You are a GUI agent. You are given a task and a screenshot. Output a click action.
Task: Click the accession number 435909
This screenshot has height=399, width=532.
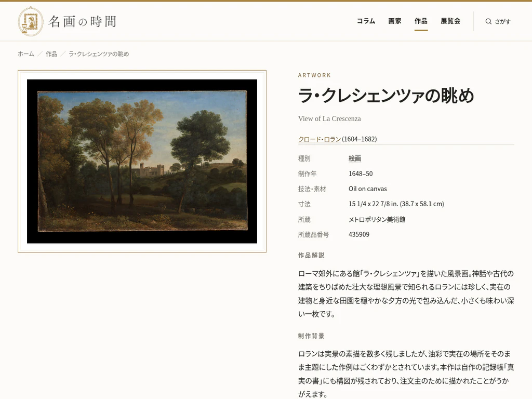358,234
